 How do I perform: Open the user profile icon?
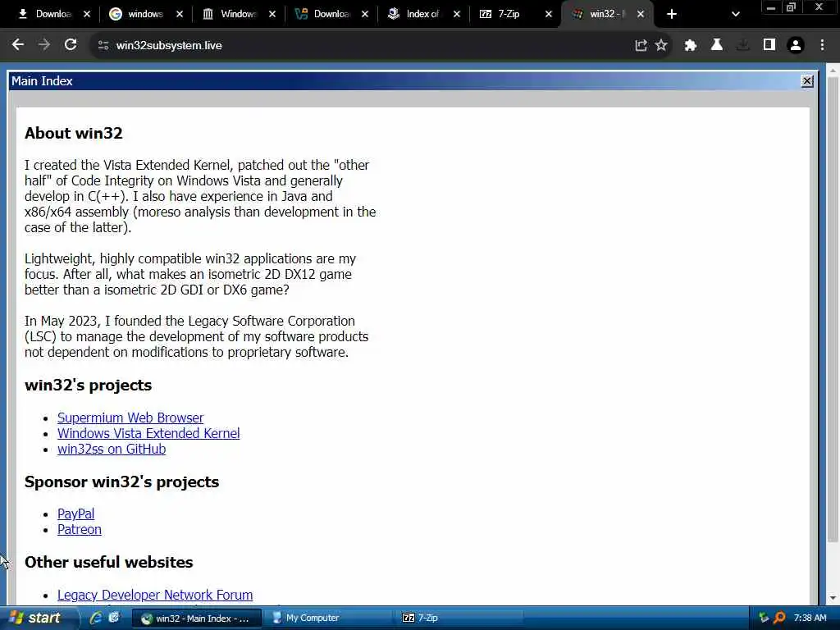[796, 46]
